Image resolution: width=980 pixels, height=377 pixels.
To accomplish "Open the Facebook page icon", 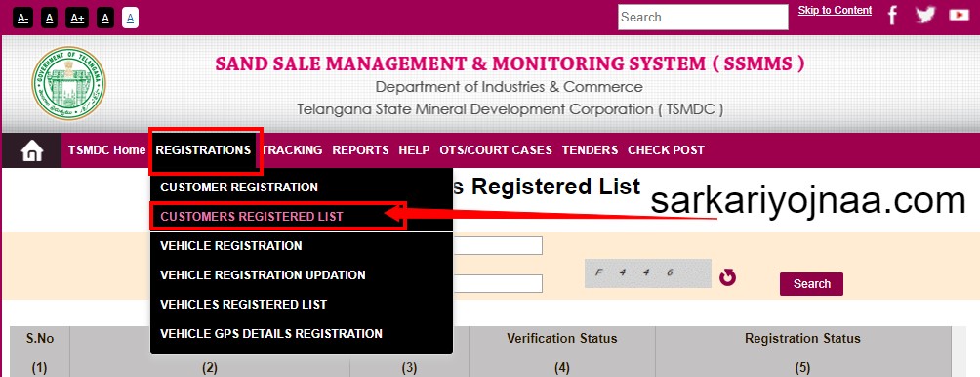I will [x=892, y=16].
